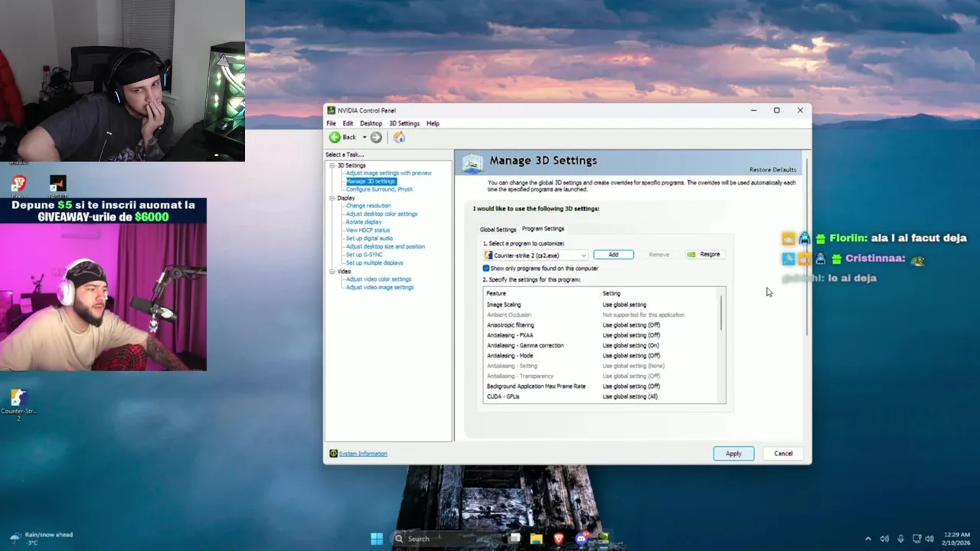Viewport: 980px width, 551px height.
Task: Click the NVIDIA taskbar icon
Action: click(603, 539)
